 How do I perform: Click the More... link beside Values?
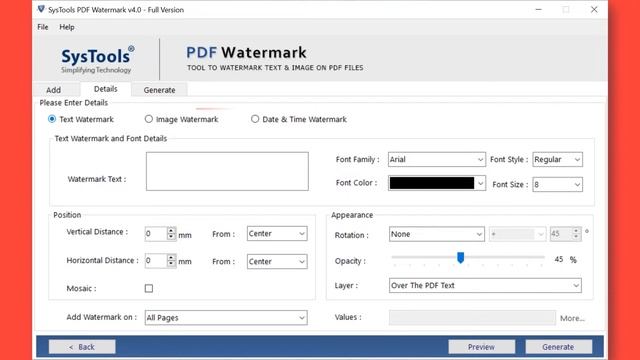tap(572, 318)
